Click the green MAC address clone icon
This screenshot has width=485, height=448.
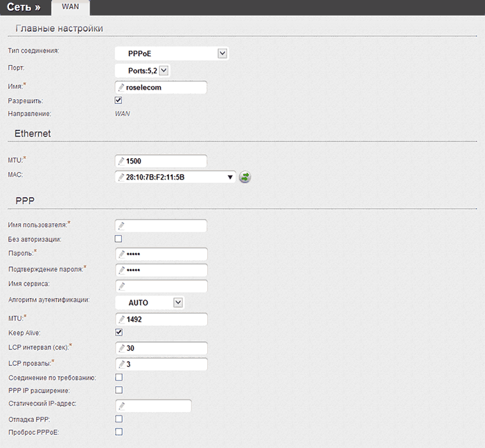coord(245,177)
